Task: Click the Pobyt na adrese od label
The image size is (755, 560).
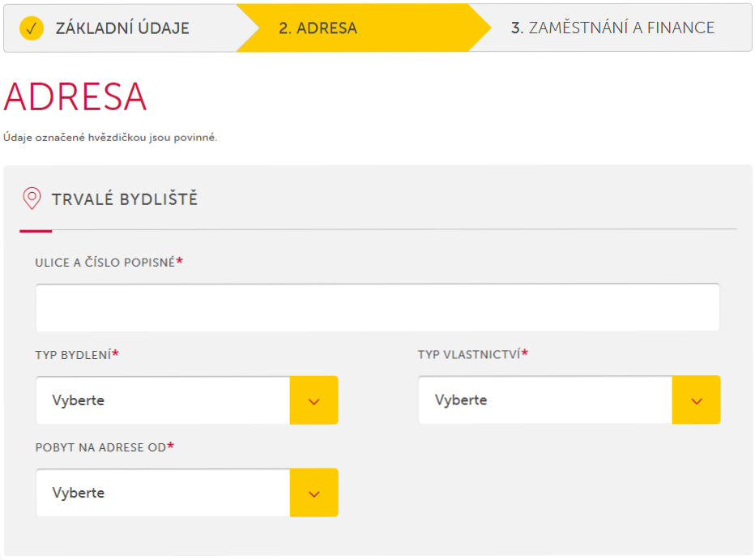Action: 100,447
